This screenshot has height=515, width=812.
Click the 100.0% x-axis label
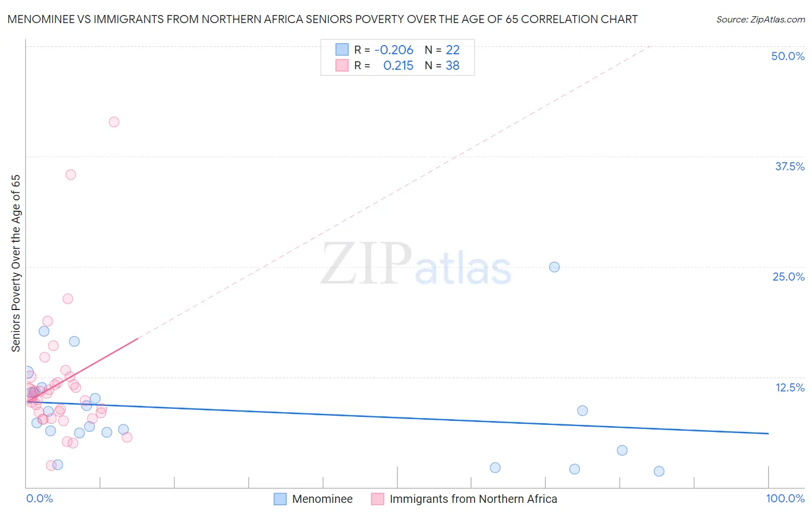(785, 498)
